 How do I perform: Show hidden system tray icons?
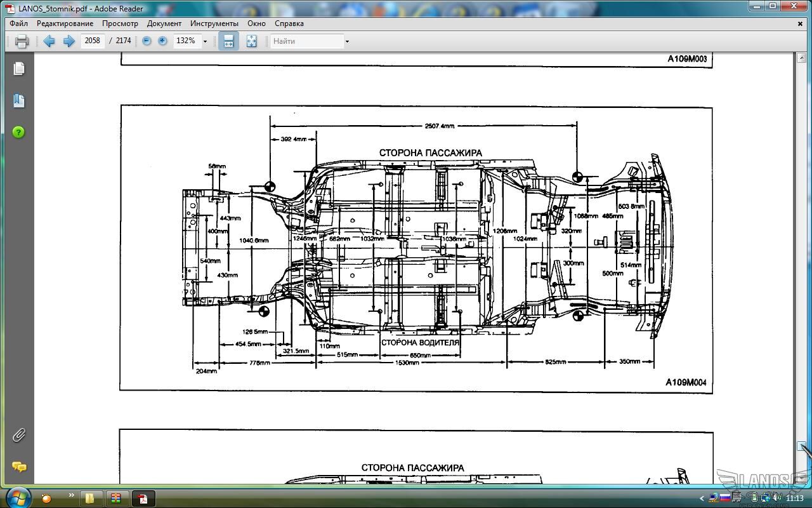(x=702, y=498)
